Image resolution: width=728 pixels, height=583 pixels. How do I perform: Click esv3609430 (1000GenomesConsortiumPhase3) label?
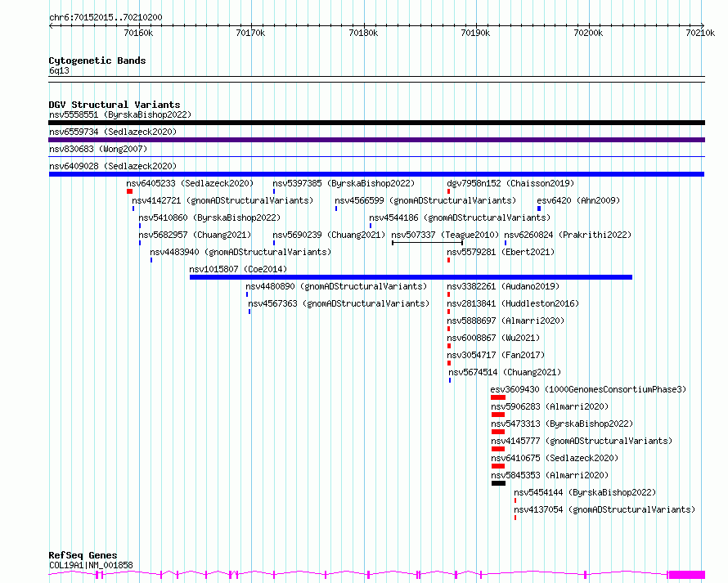[x=588, y=389]
